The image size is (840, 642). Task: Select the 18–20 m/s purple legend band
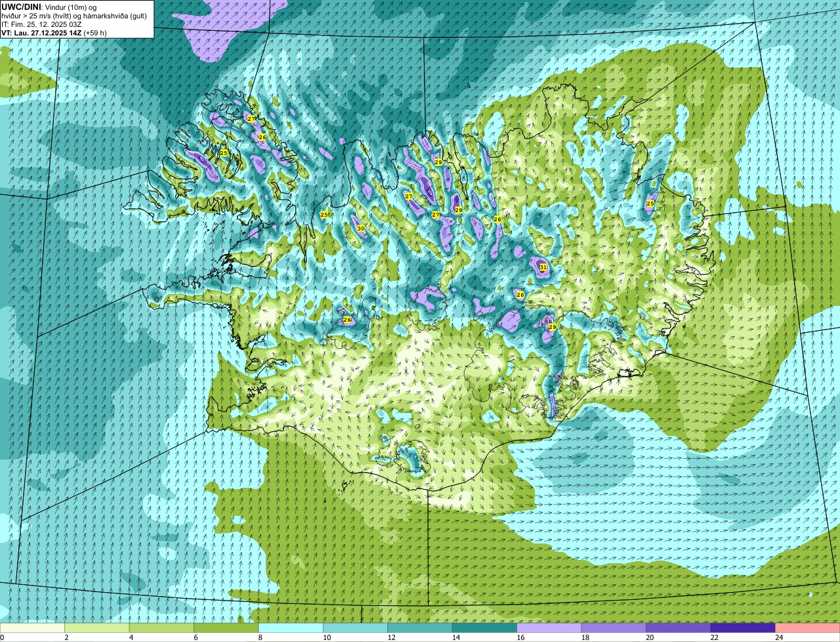(x=614, y=628)
